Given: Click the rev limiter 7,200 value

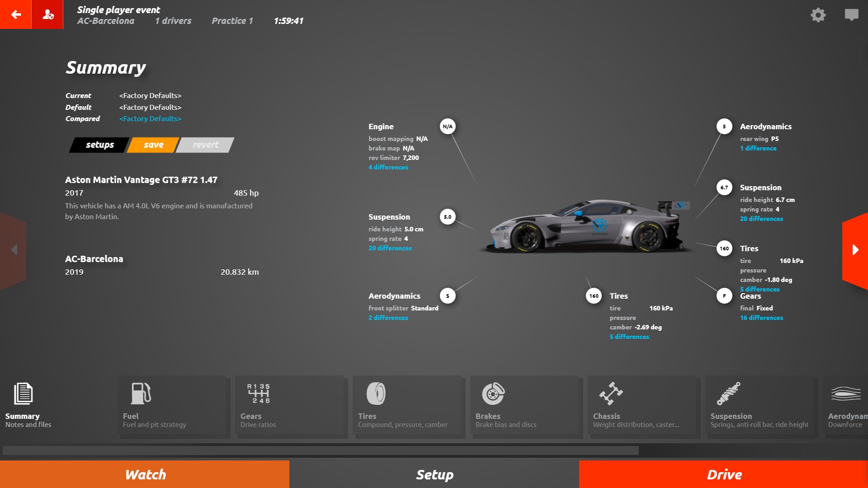Looking at the screenshot, I should (410, 158).
